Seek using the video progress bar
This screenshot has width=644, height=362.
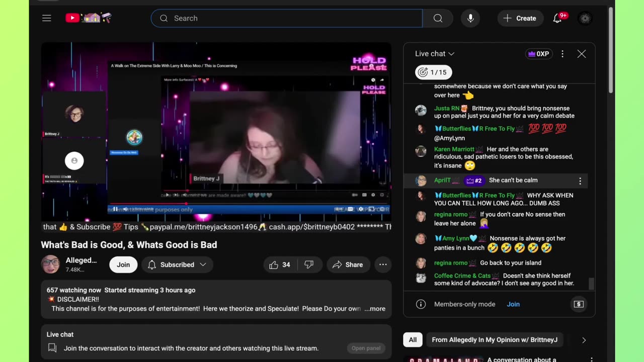click(249, 204)
